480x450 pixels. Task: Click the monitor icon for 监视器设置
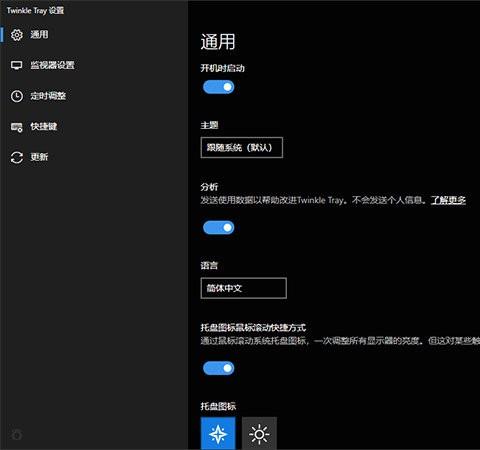point(17,65)
